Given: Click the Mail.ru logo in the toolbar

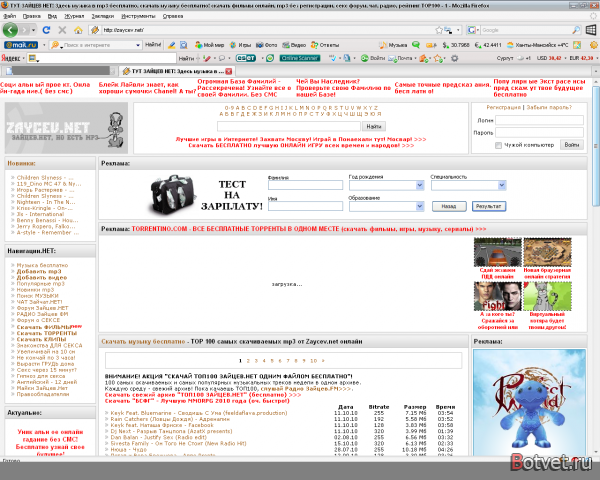Looking at the screenshot, I should tap(21, 45).
